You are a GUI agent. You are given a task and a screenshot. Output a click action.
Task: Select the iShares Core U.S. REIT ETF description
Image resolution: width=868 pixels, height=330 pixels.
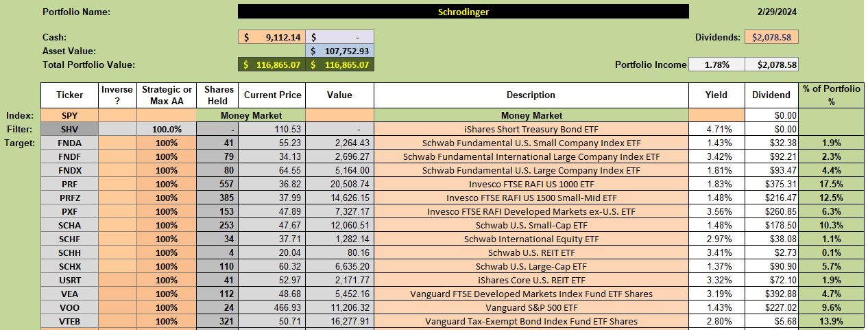(531, 280)
